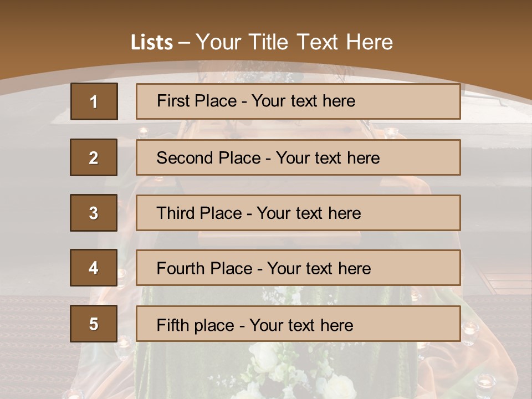The image size is (532, 399).
Task: Click the number 1 box
Action: coord(94,101)
